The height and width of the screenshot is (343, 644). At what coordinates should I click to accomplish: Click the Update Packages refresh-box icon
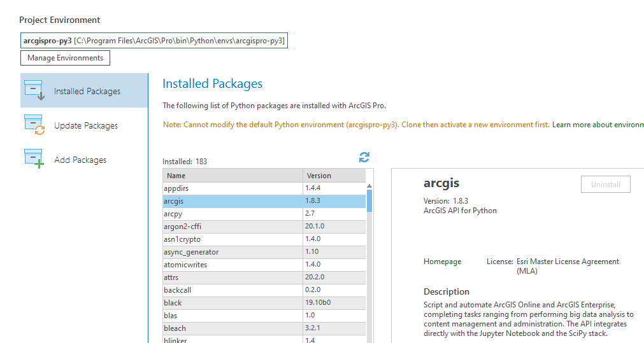coord(33,125)
